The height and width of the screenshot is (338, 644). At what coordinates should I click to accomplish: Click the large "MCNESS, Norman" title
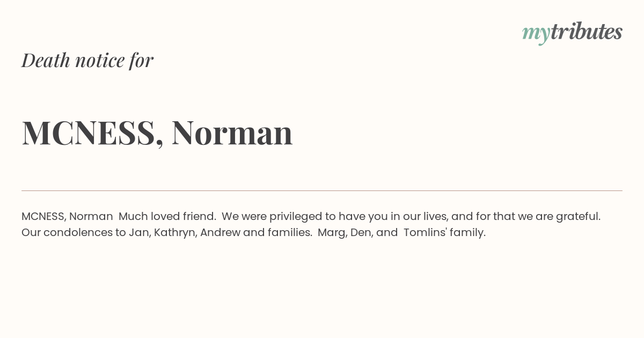[x=157, y=133]
